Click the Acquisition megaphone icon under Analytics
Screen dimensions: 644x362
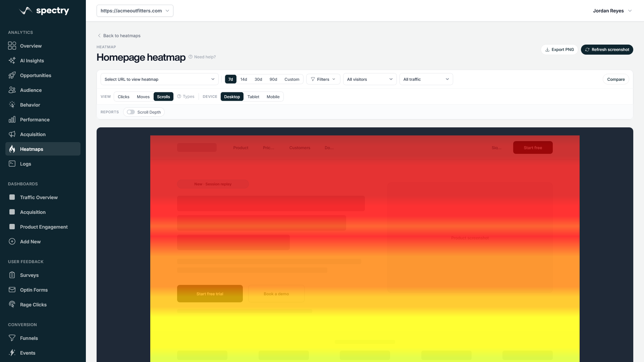(x=12, y=134)
